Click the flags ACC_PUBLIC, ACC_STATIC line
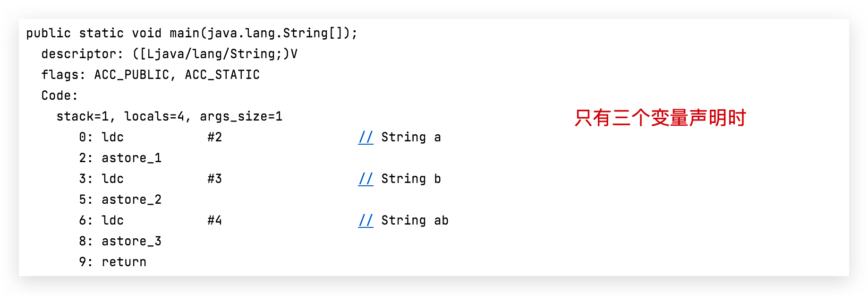Image resolution: width=868 pixels, height=295 pixels. pos(150,75)
